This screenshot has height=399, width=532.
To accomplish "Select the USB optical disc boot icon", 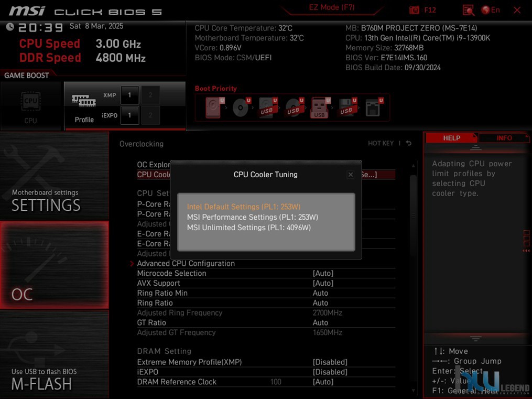I will click(295, 107).
